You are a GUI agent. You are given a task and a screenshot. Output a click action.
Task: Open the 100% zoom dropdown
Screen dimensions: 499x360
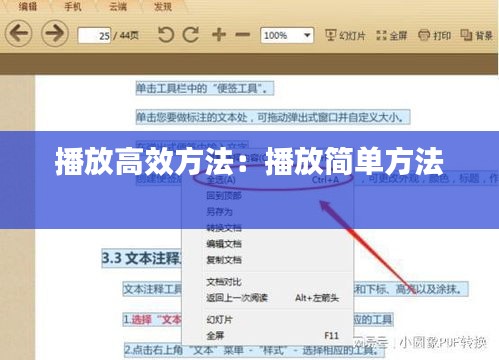point(287,35)
